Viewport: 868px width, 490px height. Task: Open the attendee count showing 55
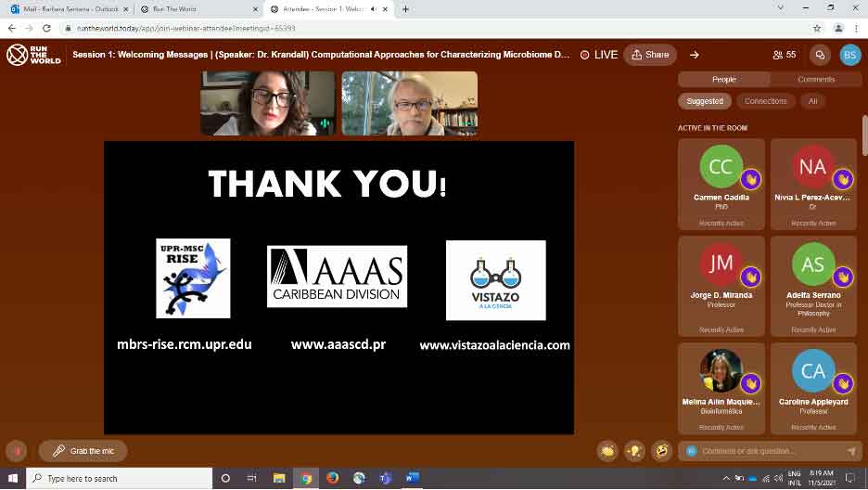785,55
